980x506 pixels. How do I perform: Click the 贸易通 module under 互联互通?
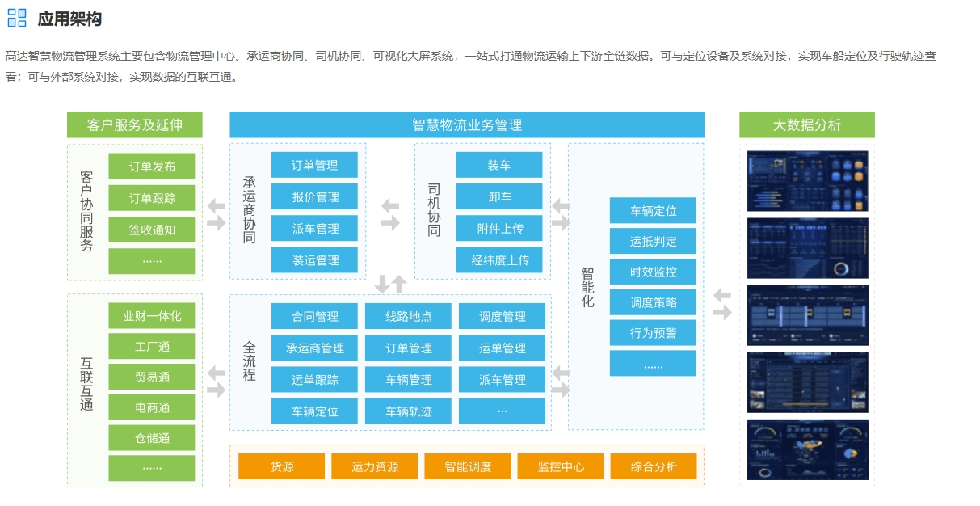click(150, 377)
